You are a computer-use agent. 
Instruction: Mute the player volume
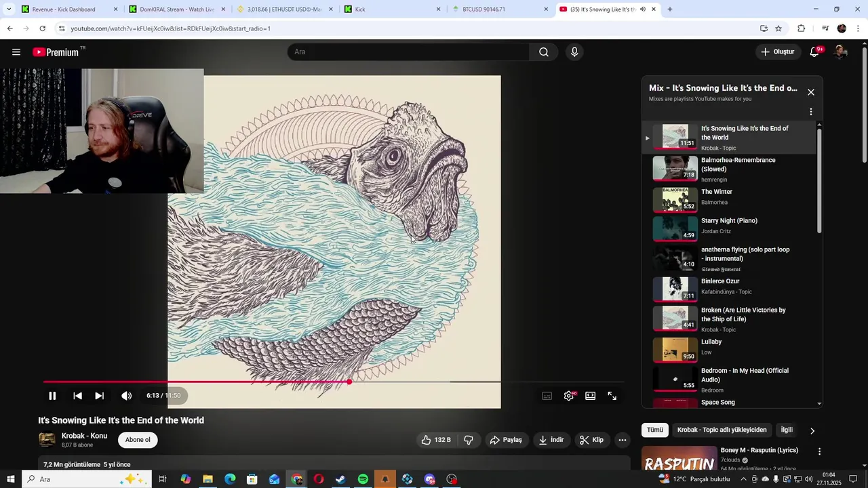click(x=126, y=396)
